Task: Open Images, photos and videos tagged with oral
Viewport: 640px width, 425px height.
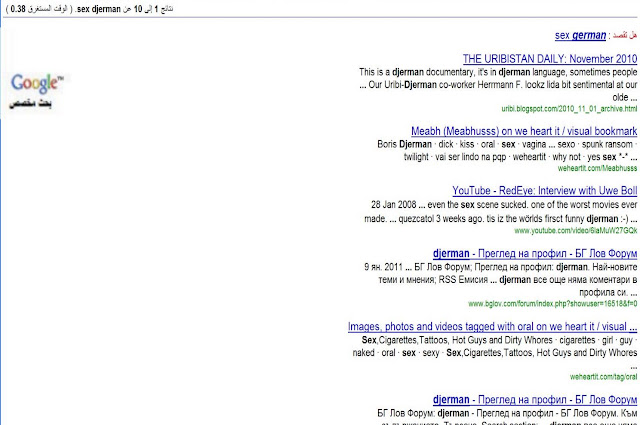Action: (492, 327)
